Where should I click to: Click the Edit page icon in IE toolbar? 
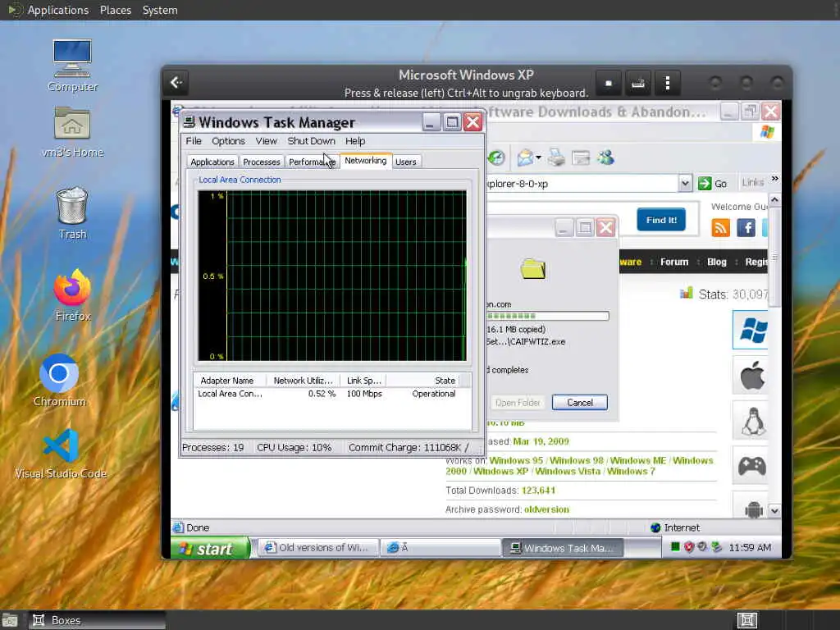click(581, 157)
